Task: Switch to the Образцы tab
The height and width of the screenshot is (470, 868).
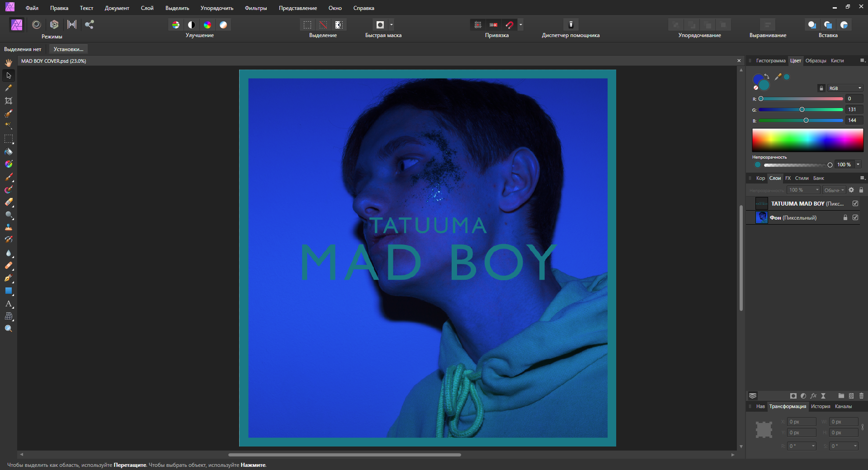Action: [x=816, y=61]
